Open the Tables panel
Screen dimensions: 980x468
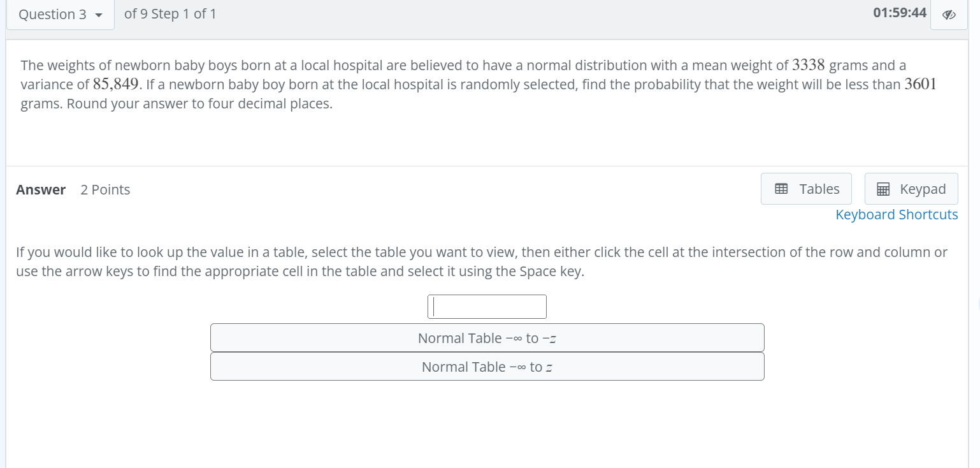coord(806,189)
